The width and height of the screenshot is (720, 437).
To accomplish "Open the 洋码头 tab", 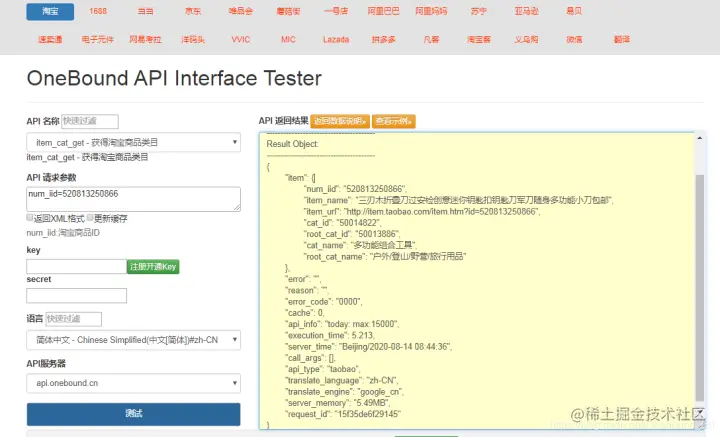I will pyautogui.click(x=193, y=39).
